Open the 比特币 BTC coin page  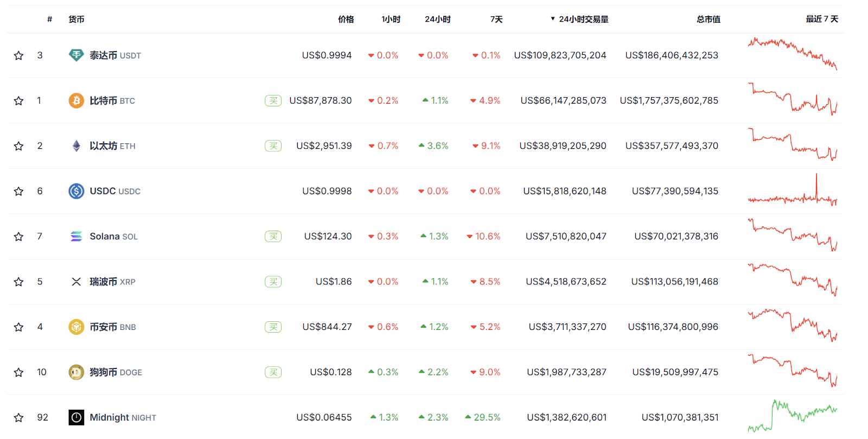(x=112, y=100)
